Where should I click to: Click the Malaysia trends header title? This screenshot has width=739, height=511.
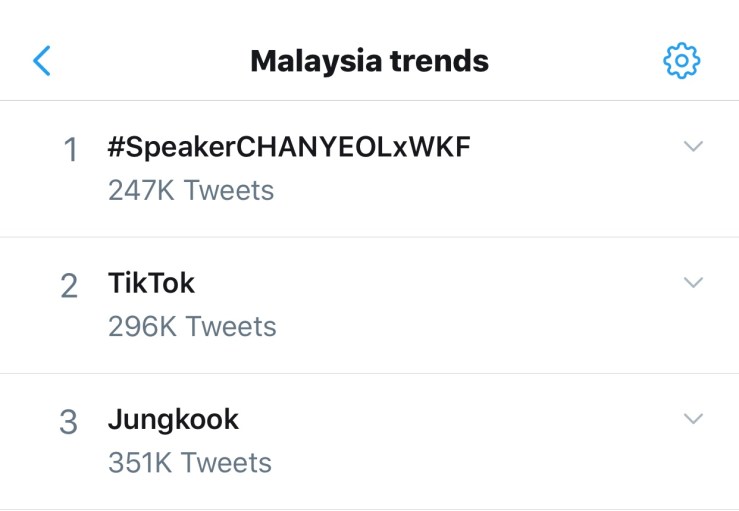(x=369, y=62)
